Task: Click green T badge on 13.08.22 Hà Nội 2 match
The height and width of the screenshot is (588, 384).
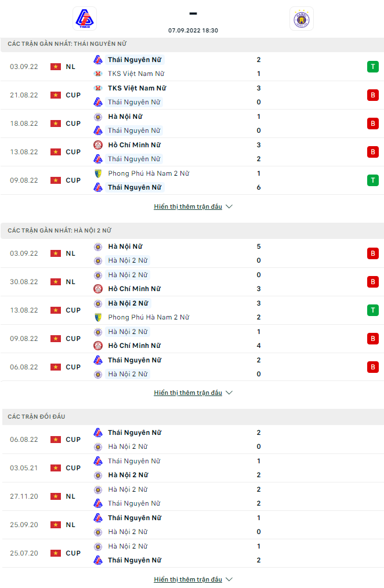Action: (x=372, y=310)
